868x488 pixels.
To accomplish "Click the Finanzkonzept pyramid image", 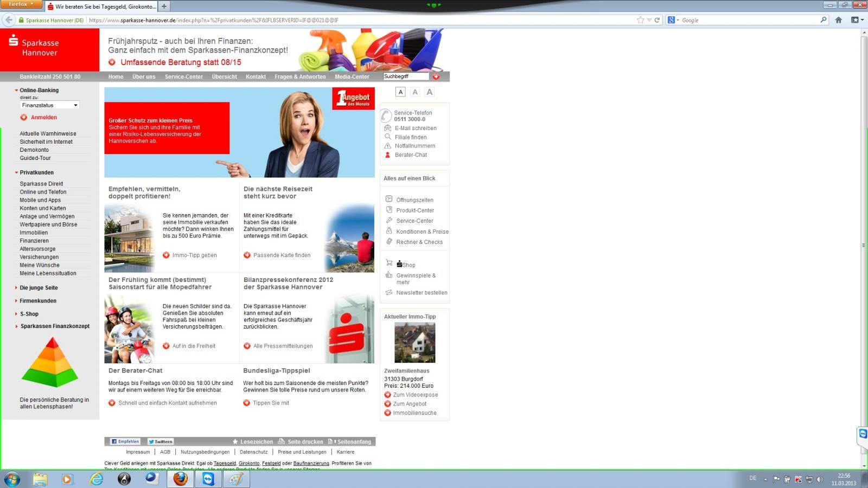I will [x=50, y=362].
